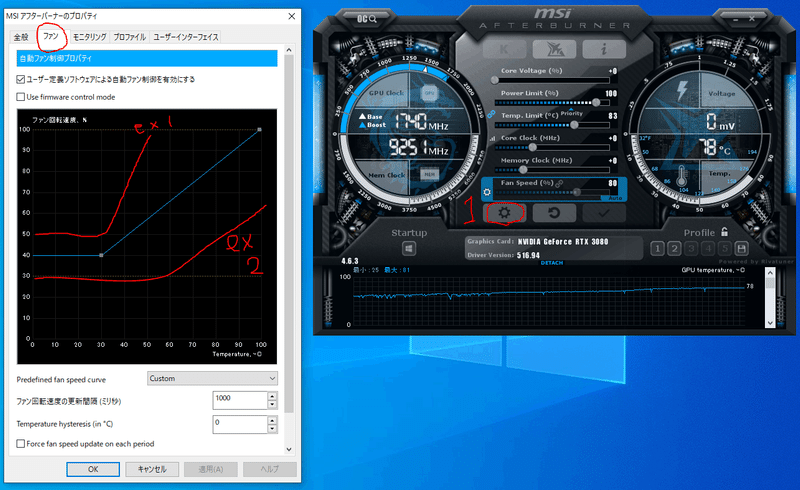This screenshot has width=800, height=490.
Task: Click the power-temp limit link icon
Action: tap(491, 114)
